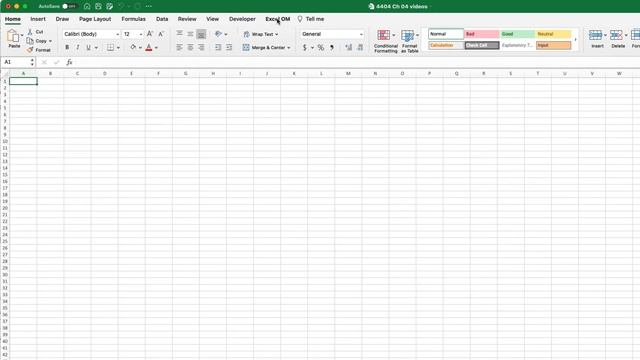Expand the Borders dropdown arrow
This screenshot has height=360, width=640.
(x=118, y=48)
